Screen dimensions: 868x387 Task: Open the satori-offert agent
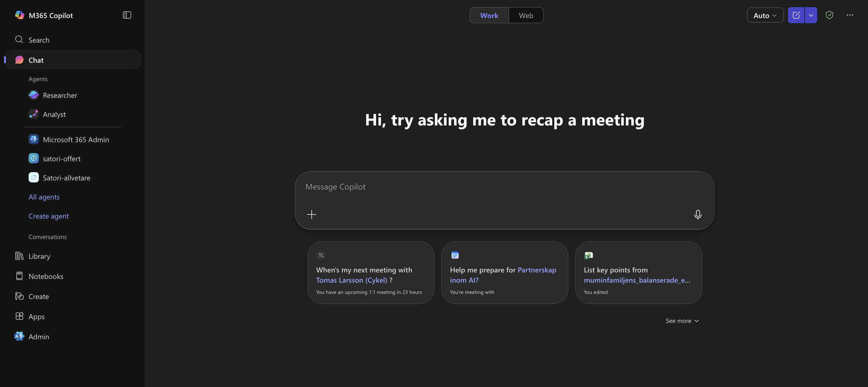(x=55, y=159)
